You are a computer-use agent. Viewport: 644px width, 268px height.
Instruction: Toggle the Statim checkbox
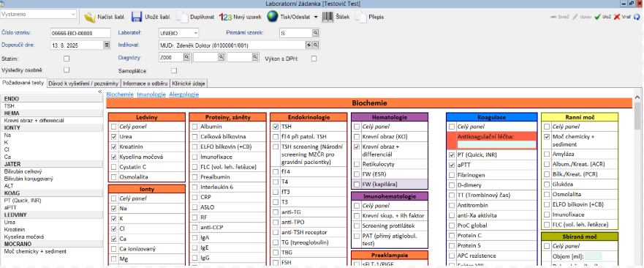(67, 59)
